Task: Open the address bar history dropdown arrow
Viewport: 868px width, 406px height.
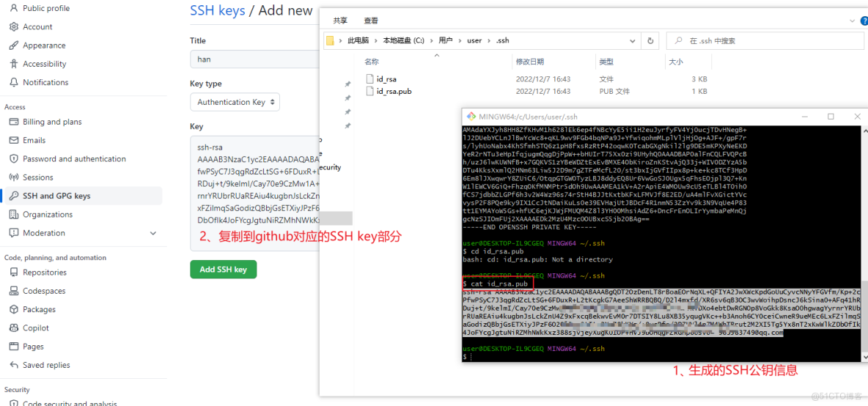Action: click(632, 40)
